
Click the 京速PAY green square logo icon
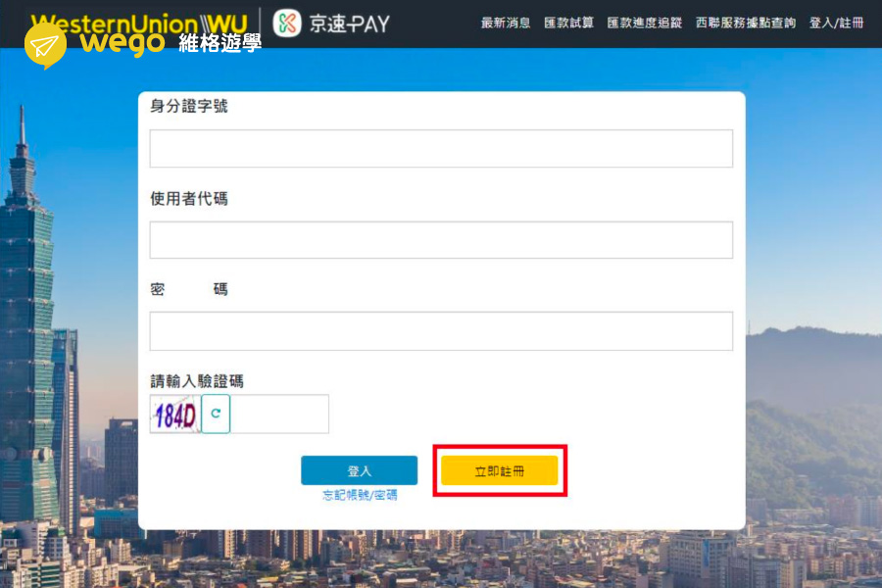[x=287, y=23]
